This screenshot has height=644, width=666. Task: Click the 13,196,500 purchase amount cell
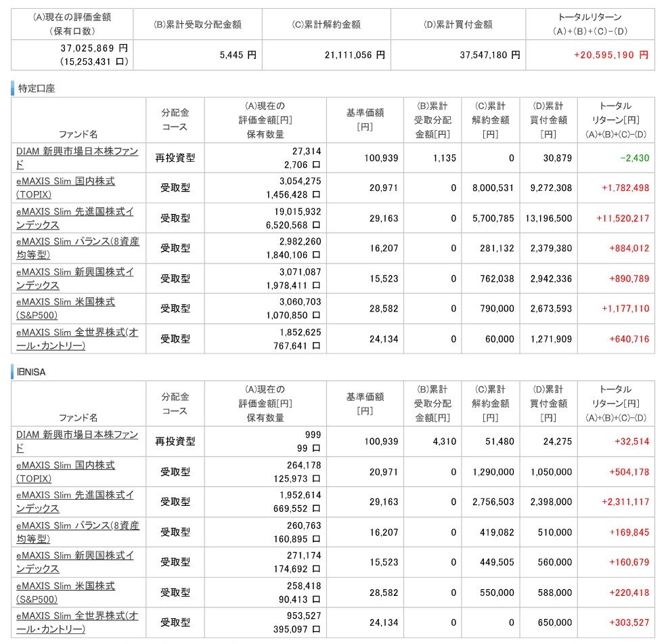pos(549,219)
